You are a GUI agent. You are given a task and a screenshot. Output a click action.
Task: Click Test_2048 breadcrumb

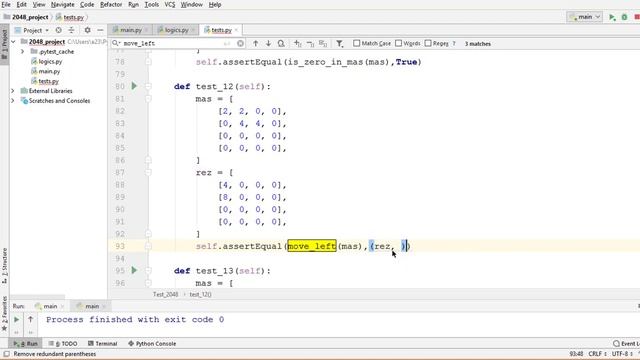pyautogui.click(x=165, y=294)
